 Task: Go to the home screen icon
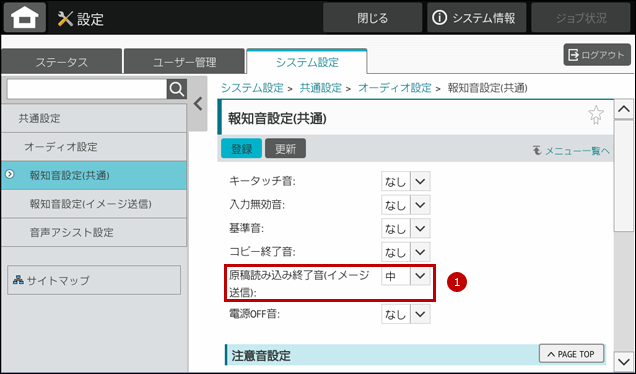click(x=25, y=18)
